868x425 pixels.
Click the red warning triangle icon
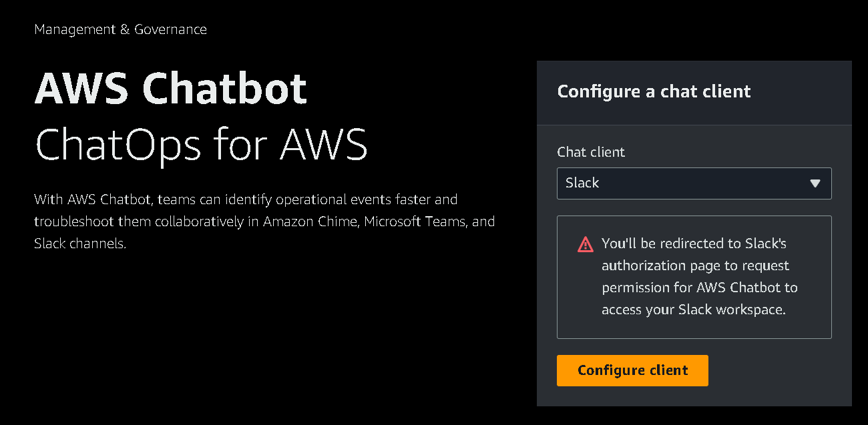[x=585, y=244]
